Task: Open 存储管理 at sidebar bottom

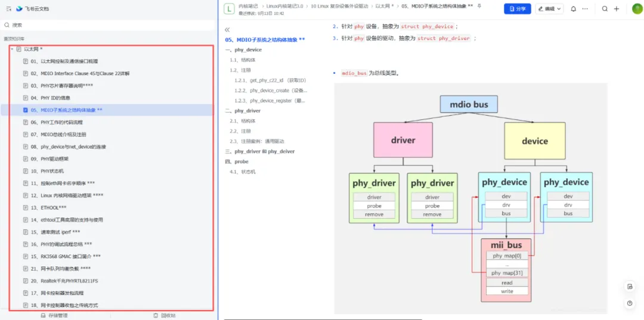Action: pyautogui.click(x=54, y=315)
